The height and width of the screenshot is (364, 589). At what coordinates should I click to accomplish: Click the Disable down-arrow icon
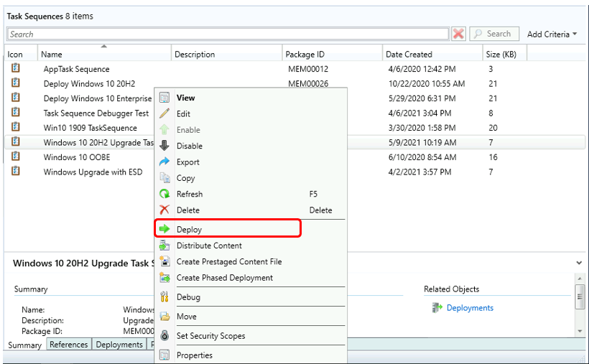164,146
